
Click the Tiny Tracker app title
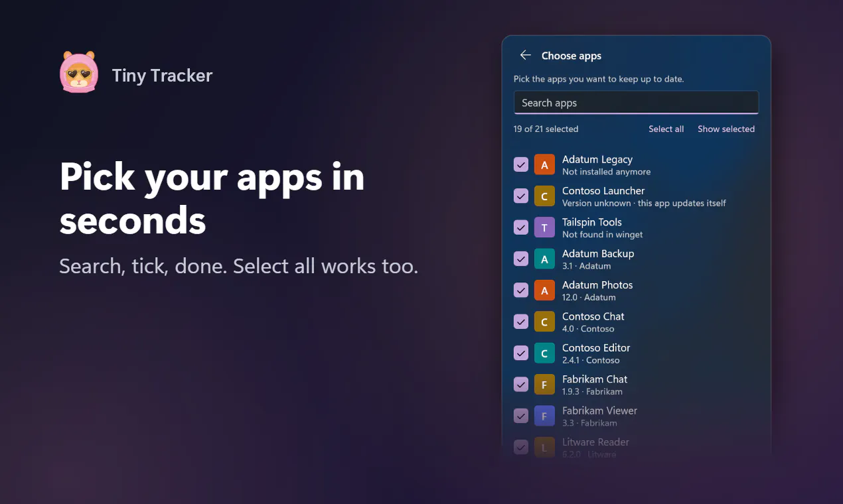162,76
